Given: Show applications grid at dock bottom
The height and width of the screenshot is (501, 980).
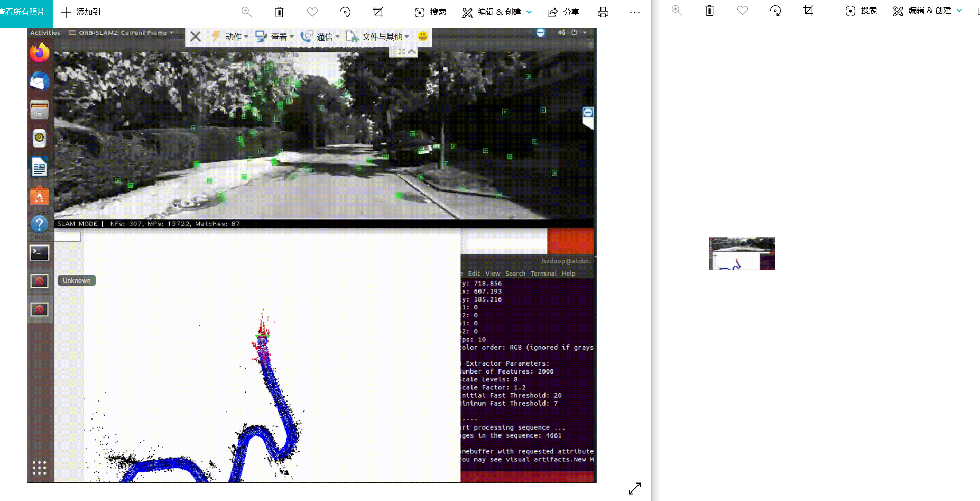Looking at the screenshot, I should point(40,468).
